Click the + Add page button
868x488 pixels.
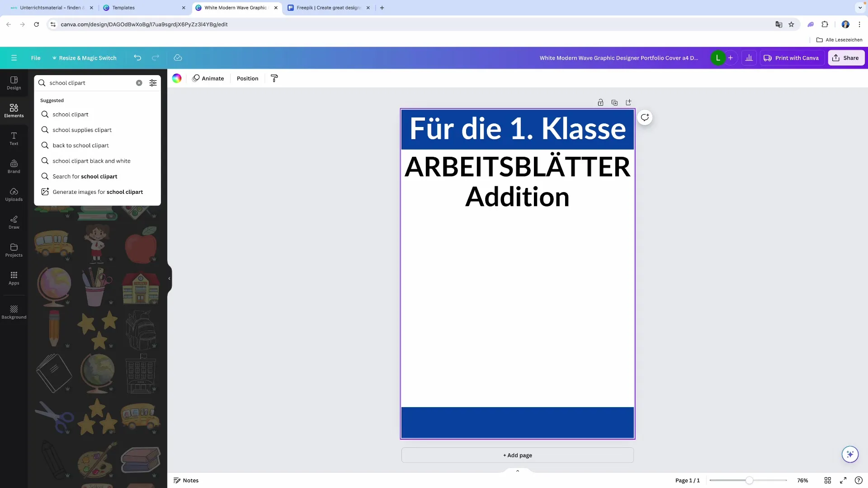click(517, 455)
